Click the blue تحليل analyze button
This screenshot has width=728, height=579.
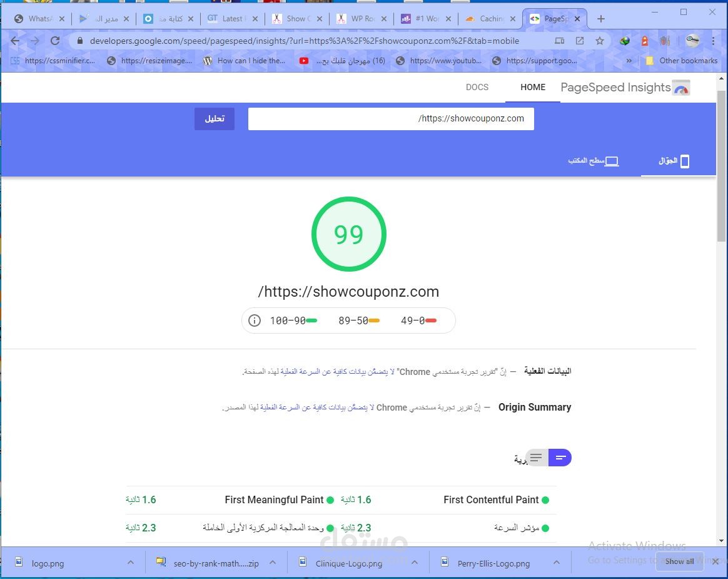pos(215,119)
